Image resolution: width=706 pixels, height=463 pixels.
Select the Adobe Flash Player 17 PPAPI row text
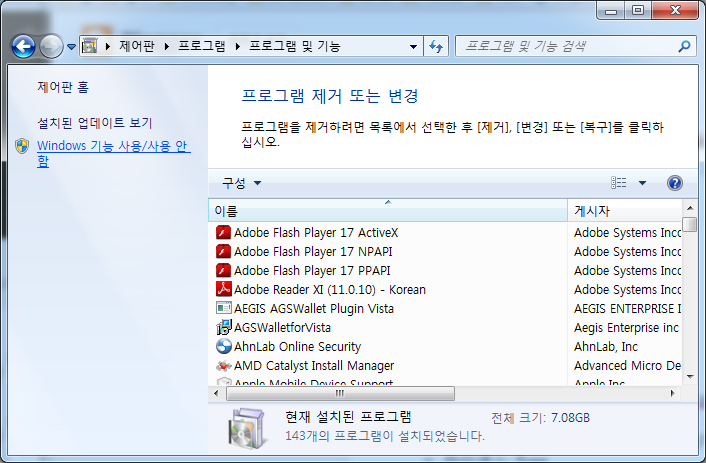coord(312,270)
